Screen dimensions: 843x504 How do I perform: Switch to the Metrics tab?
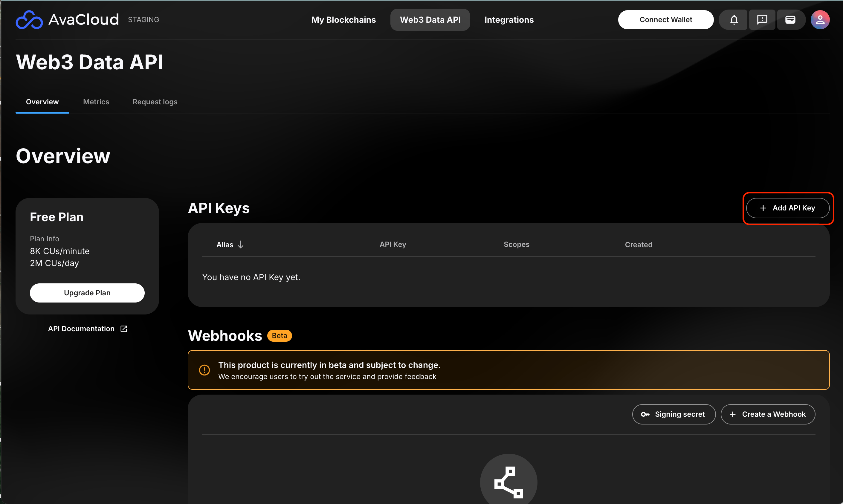coord(96,102)
